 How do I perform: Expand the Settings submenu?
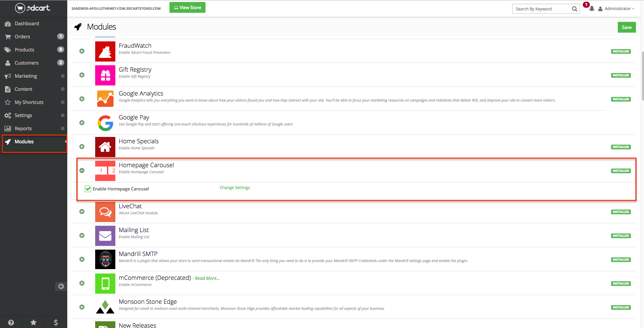(x=63, y=115)
